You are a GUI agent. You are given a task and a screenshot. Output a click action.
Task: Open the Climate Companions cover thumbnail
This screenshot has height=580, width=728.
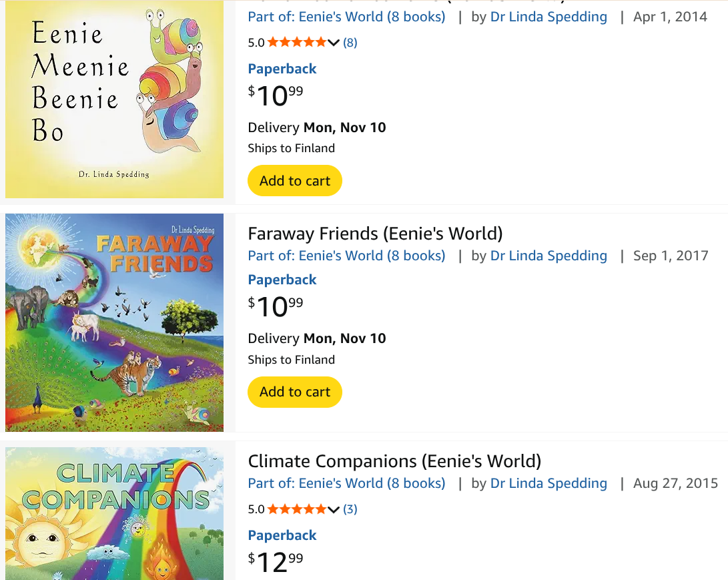[x=114, y=513]
